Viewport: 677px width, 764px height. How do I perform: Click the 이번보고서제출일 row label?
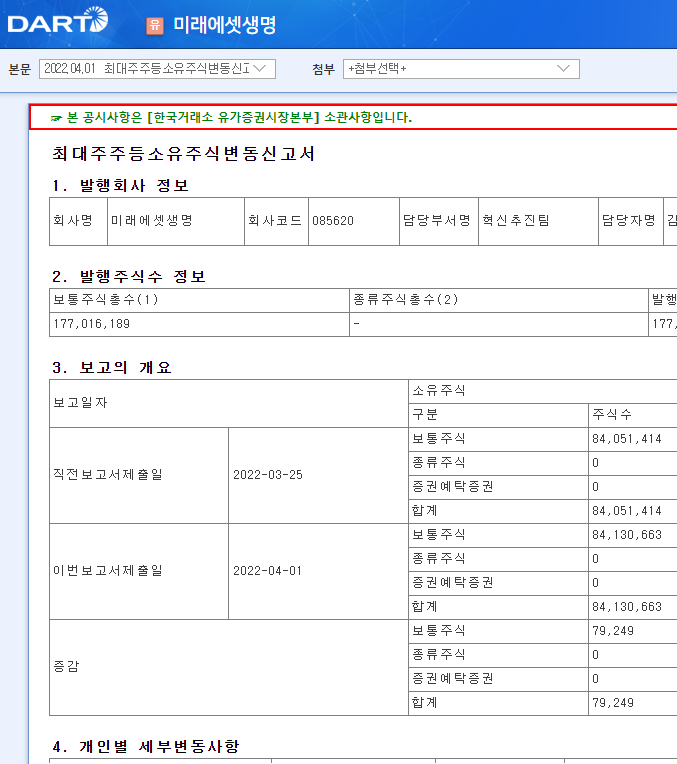(x=139, y=572)
